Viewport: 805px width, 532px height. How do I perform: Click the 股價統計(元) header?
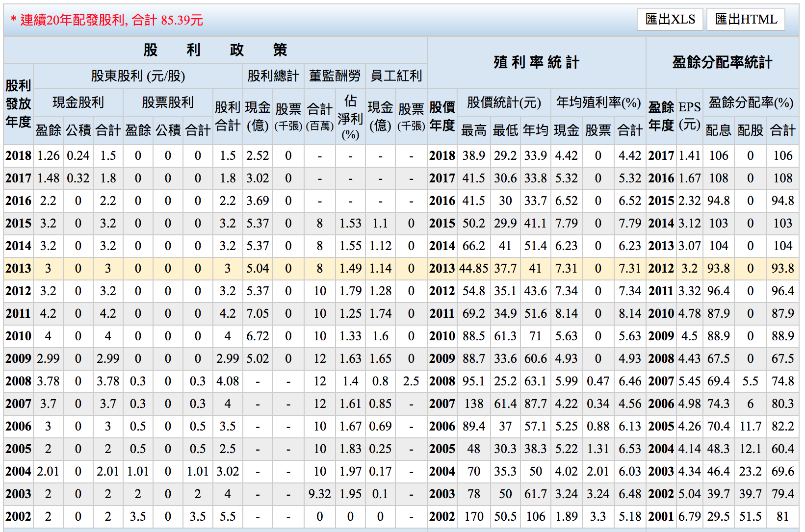click(504, 102)
